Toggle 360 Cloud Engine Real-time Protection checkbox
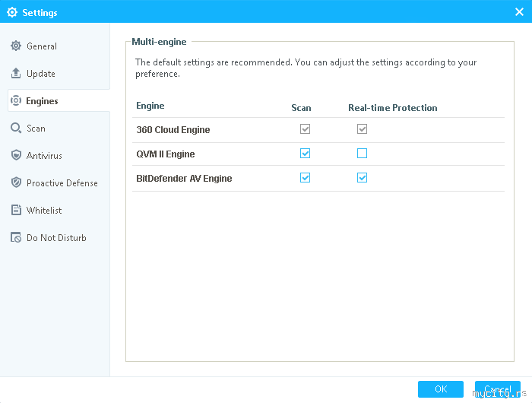The image size is (532, 403). [x=362, y=129]
